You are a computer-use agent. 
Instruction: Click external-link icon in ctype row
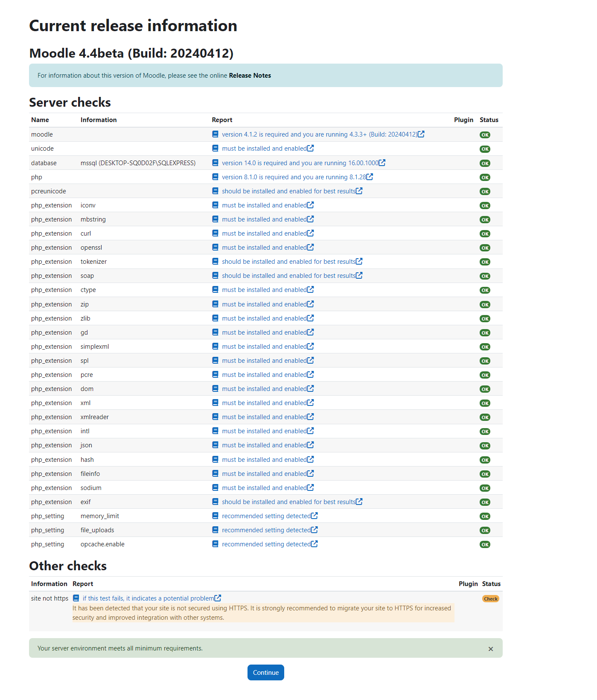[311, 289]
